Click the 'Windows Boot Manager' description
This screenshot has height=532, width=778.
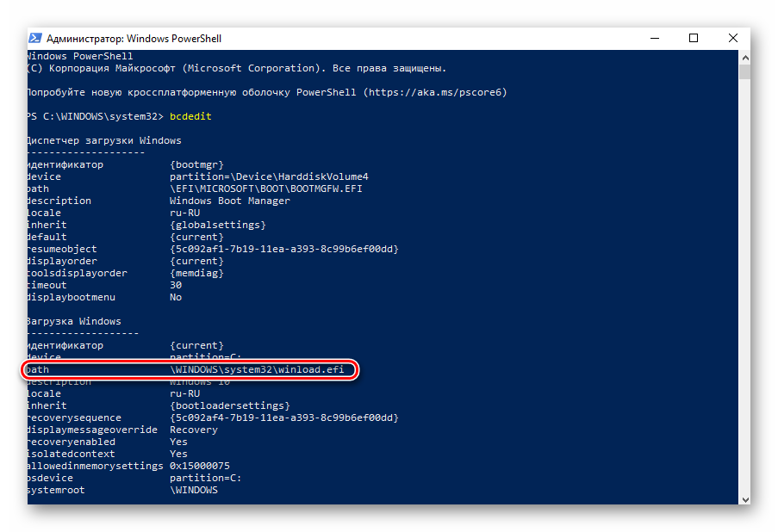pos(230,201)
